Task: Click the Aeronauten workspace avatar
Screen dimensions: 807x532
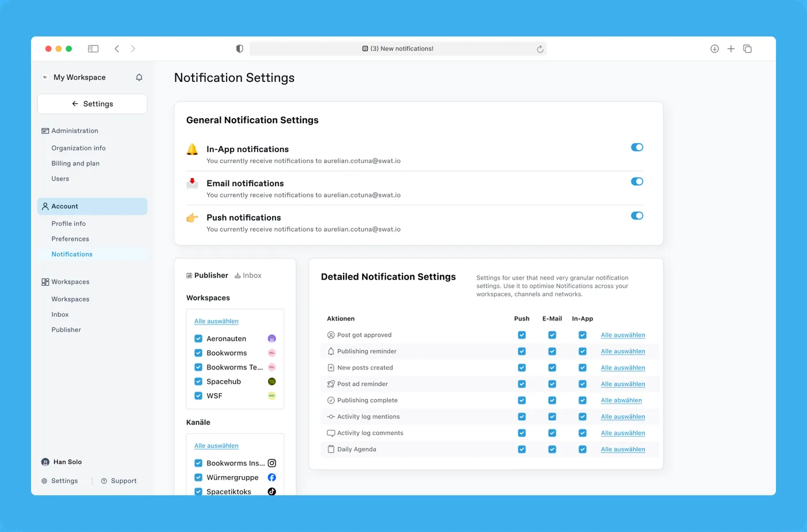Action: [x=272, y=339]
